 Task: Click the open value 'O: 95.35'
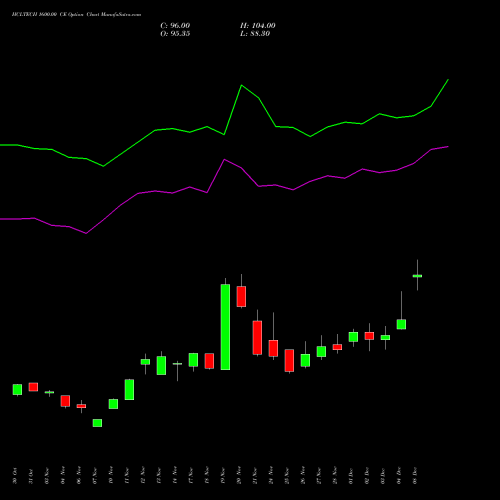(x=175, y=34)
